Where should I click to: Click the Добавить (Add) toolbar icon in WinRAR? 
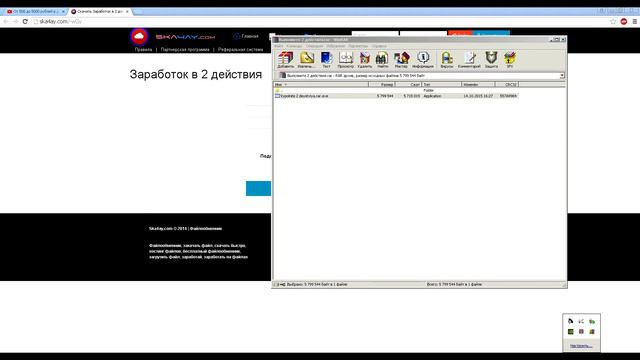pyautogui.click(x=285, y=60)
